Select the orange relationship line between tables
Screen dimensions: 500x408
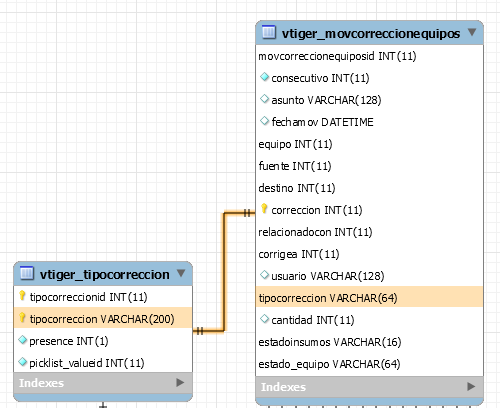click(224, 272)
